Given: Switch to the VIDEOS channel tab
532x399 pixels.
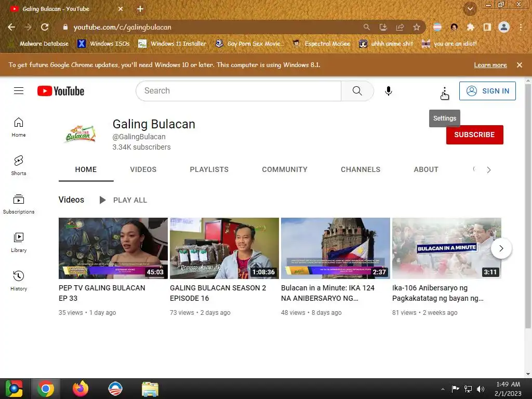Looking at the screenshot, I should (x=143, y=169).
